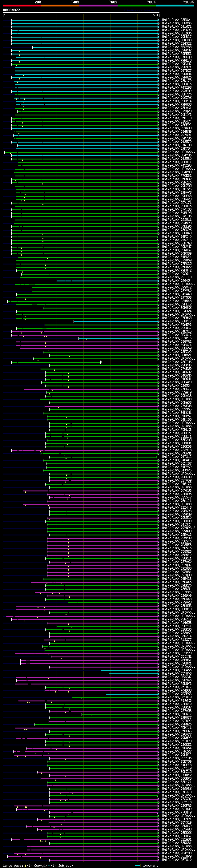Select hit label UniRef100_P43296
This screenshot has height=868, width=197.
click(177, 88)
